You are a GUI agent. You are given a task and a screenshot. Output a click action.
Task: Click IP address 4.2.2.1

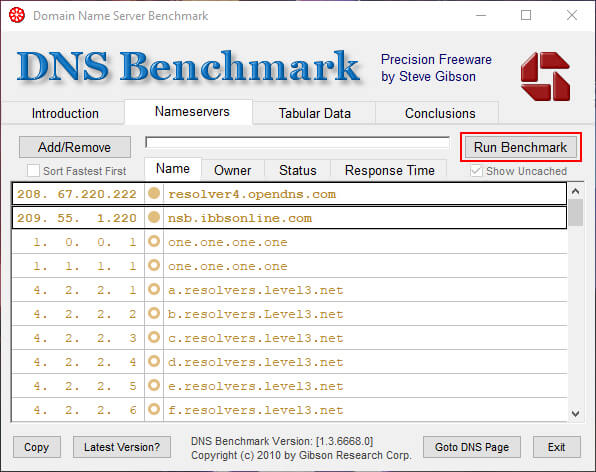coord(85,290)
